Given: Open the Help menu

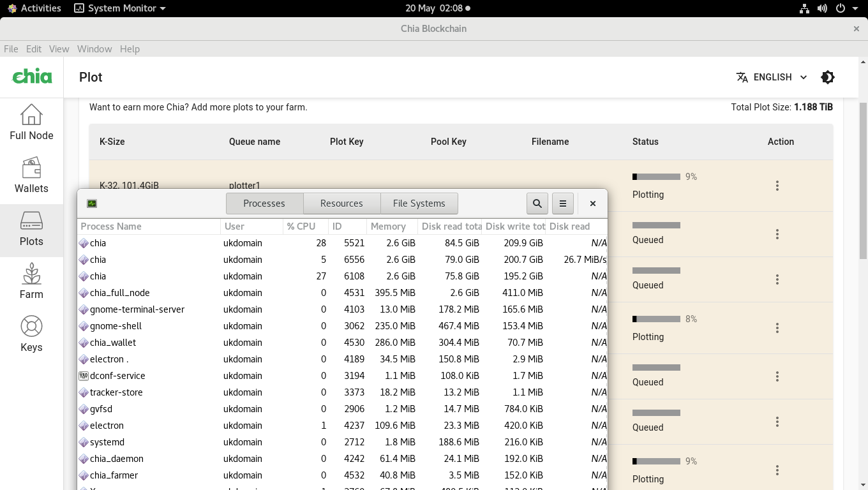Looking at the screenshot, I should point(130,49).
